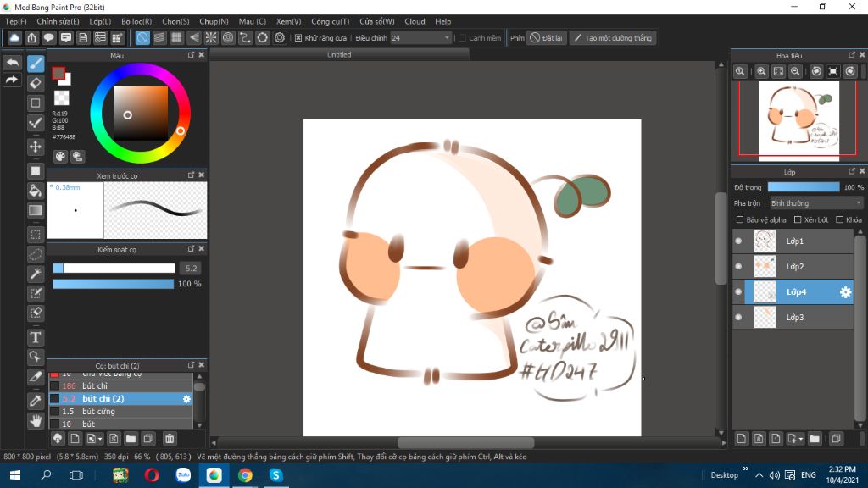Select the bút cứng brush
Image resolution: width=868 pixels, height=488 pixels.
point(121,412)
